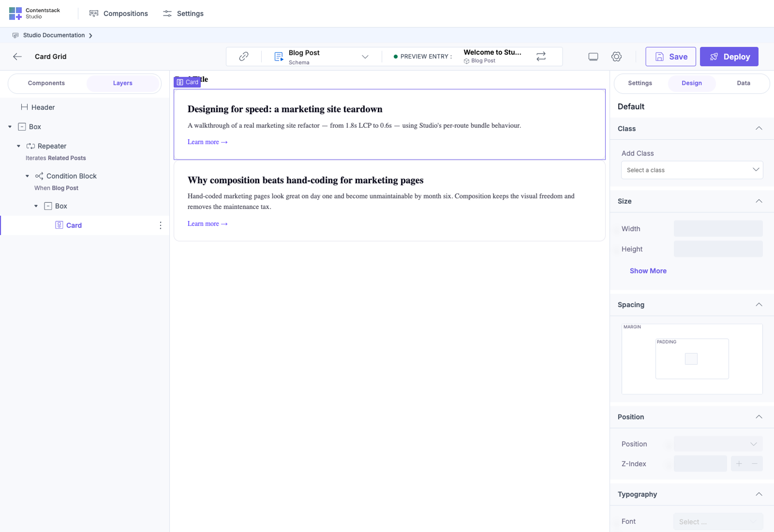Image resolution: width=774 pixels, height=532 pixels.
Task: Click the Height input field
Action: click(x=718, y=249)
